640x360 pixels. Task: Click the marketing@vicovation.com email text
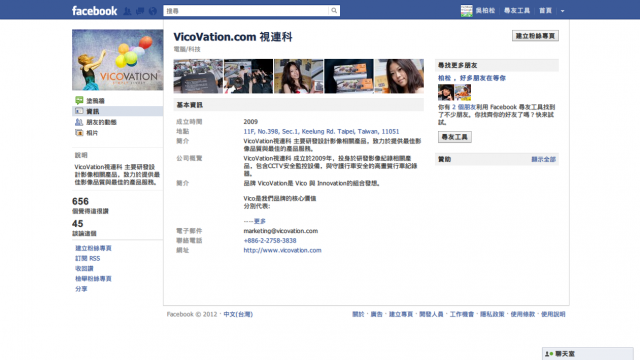(281, 231)
